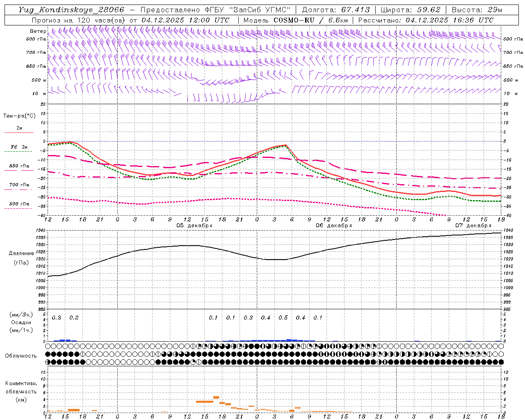Click the 10 м wind level label on left
Image resolution: width=525 pixels, height=420 pixels.
40,94
